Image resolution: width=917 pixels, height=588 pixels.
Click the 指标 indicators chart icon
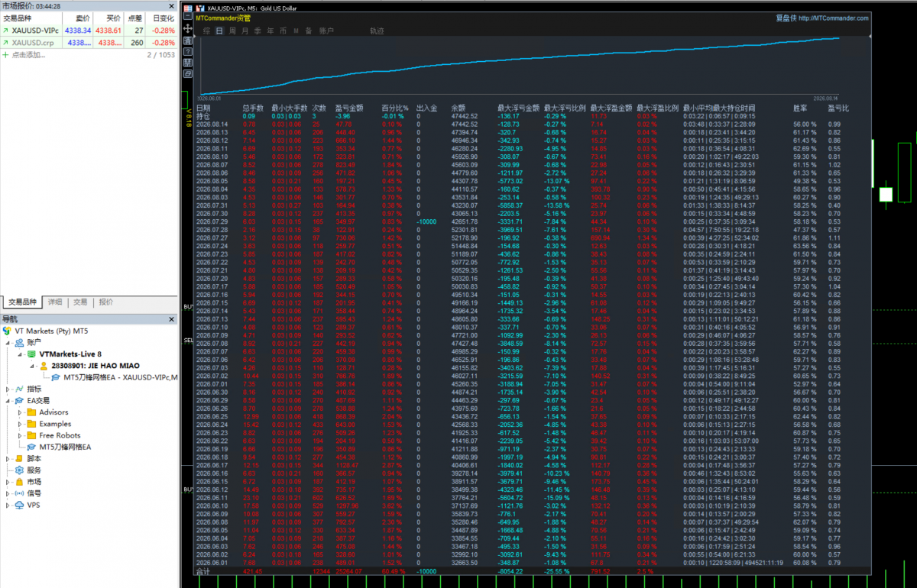tap(19, 389)
